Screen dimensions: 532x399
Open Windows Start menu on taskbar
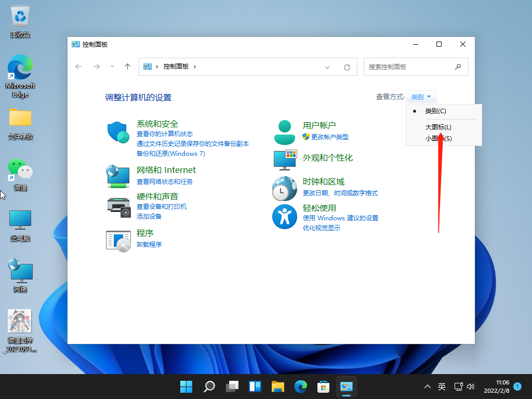186,387
